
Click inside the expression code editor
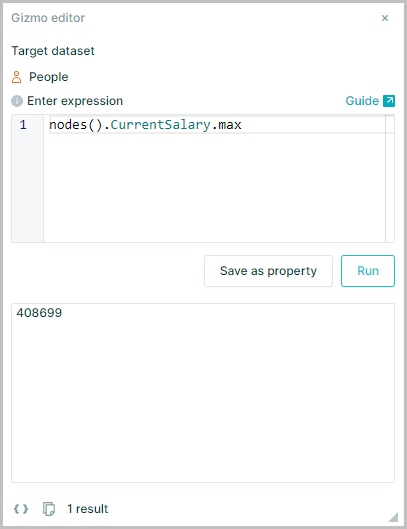[x=214, y=186]
